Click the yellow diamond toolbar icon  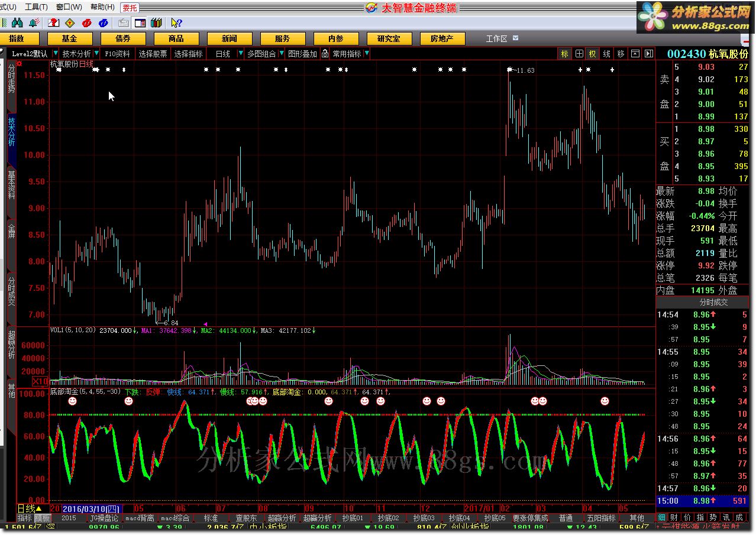point(70,23)
